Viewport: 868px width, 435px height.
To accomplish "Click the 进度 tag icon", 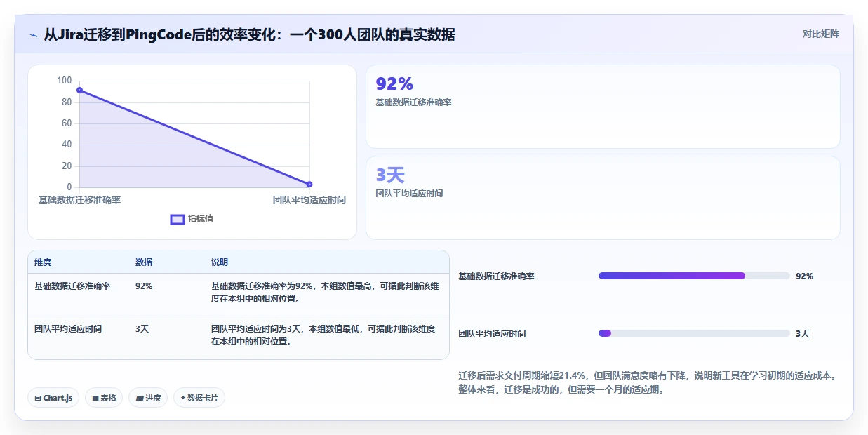I will (139, 398).
